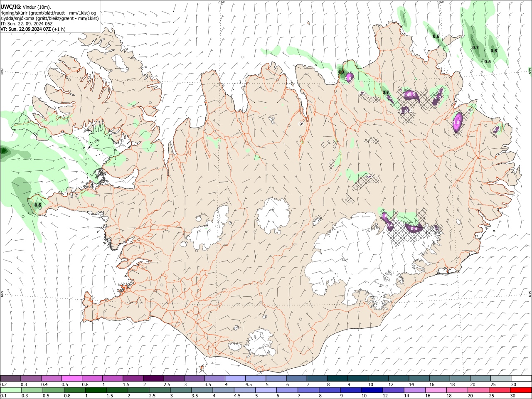Image resolution: width=532 pixels, height=399 pixels.
Task: Click the 'IT: Sun. 22. 09. 2024 06Z' line
Action: [26, 24]
